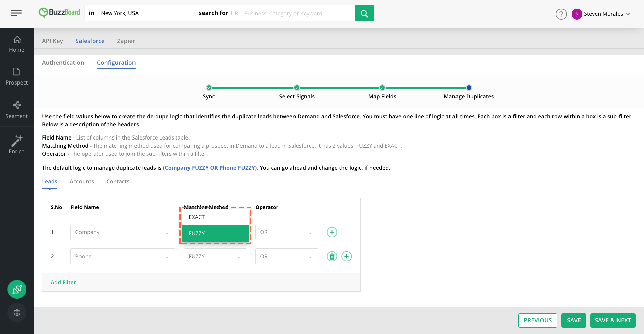The image size is (644, 334).
Task: Open Prospect in sidebar
Action: (x=17, y=77)
